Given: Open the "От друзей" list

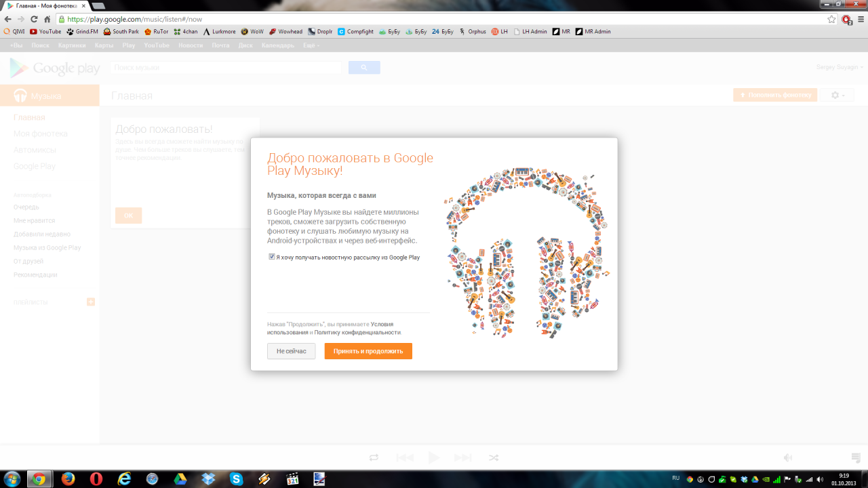Looking at the screenshot, I should (28, 261).
